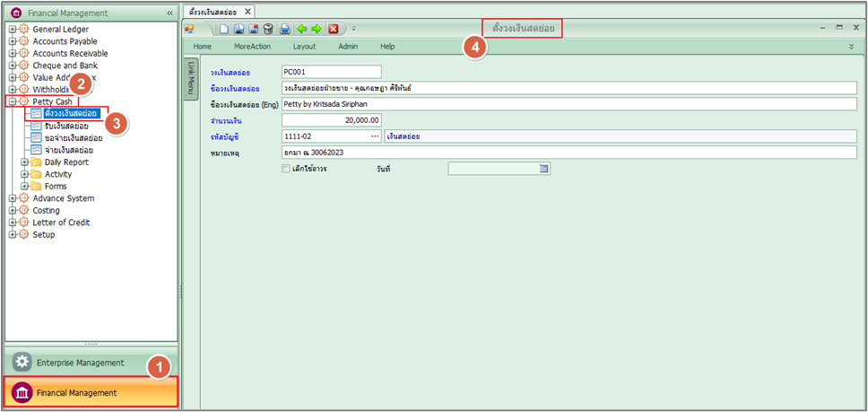Expand the General Ledger tree node
This screenshot has width=868, height=412.
(x=13, y=30)
